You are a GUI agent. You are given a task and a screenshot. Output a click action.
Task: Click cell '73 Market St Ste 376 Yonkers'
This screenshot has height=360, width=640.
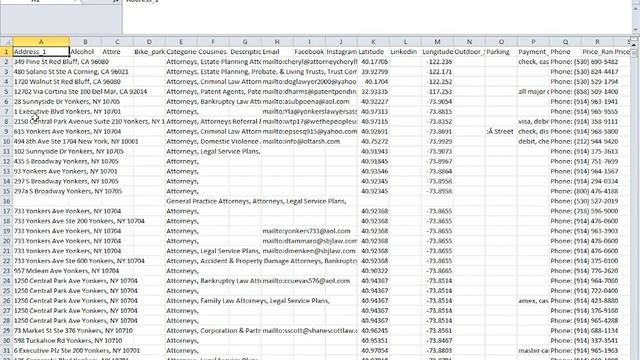coord(41,331)
